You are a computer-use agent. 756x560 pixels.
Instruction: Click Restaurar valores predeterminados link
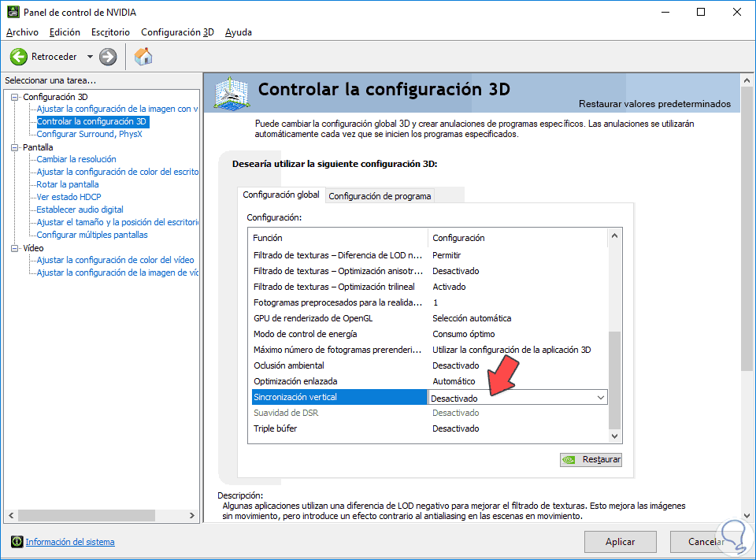tap(654, 104)
